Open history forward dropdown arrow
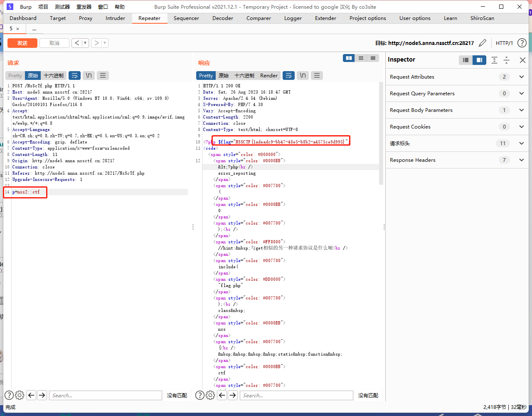This screenshot has height=416, width=532. (x=105, y=43)
